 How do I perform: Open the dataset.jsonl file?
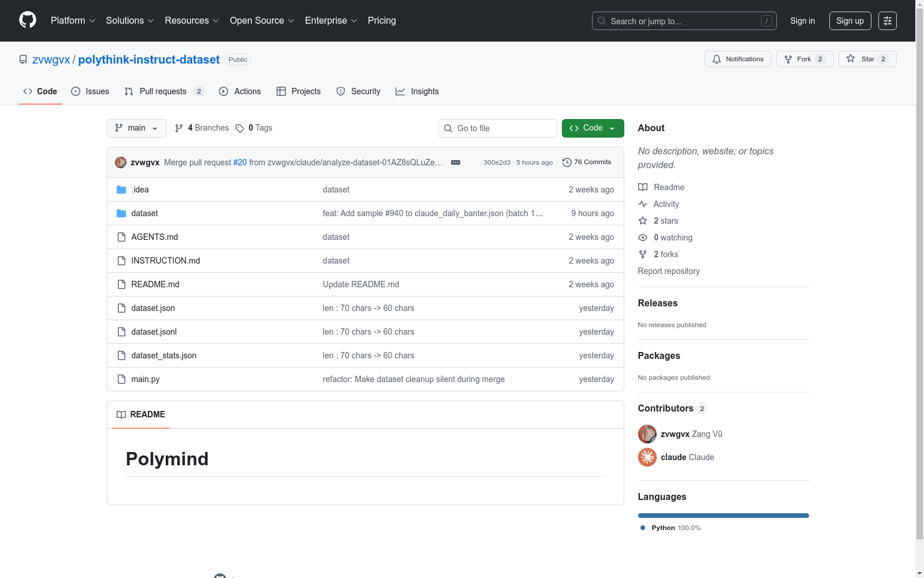(x=154, y=332)
